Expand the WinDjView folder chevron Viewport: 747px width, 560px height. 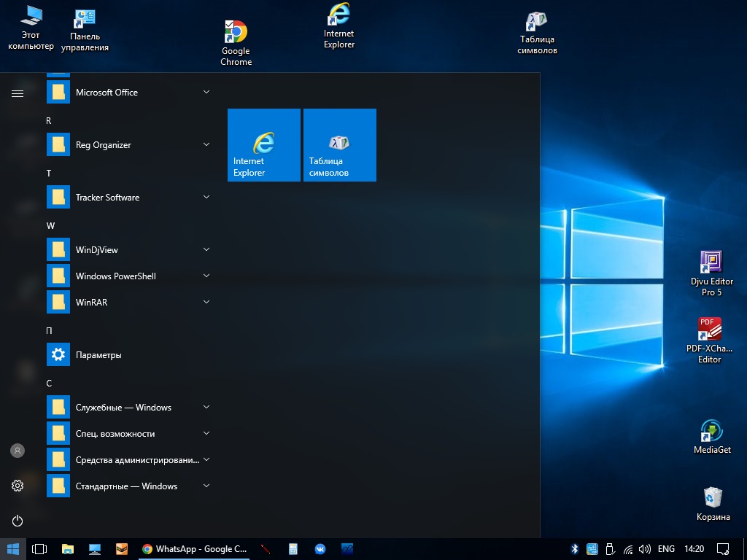(206, 249)
